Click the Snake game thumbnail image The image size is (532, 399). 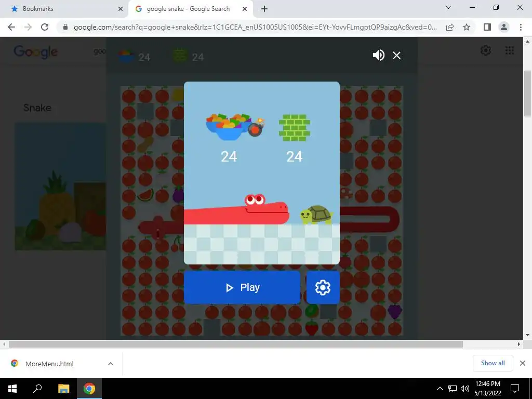point(60,187)
